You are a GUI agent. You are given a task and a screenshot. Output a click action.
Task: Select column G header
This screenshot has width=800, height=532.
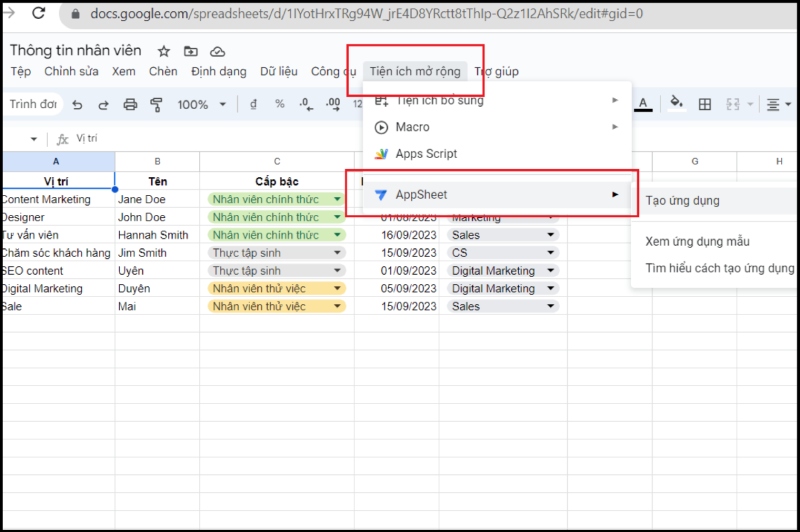pyautogui.click(x=694, y=162)
